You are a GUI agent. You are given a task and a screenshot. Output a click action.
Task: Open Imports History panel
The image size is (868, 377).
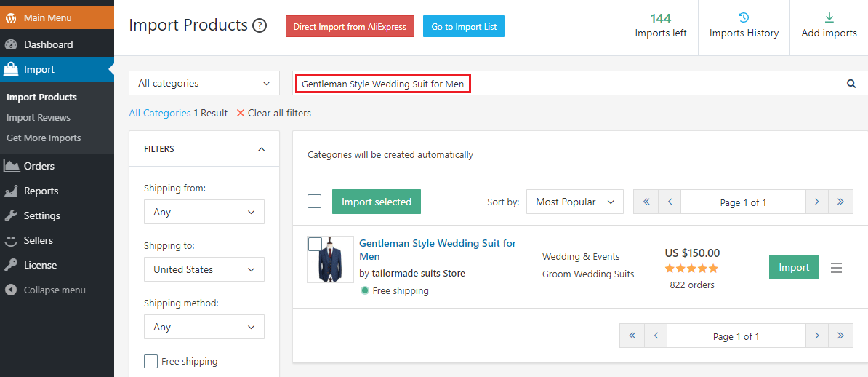point(744,27)
